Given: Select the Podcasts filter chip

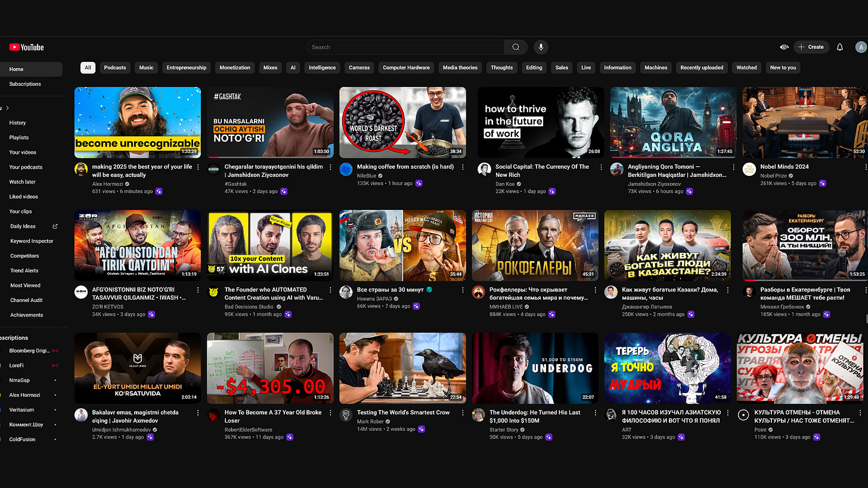Looking at the screenshot, I should [x=115, y=68].
